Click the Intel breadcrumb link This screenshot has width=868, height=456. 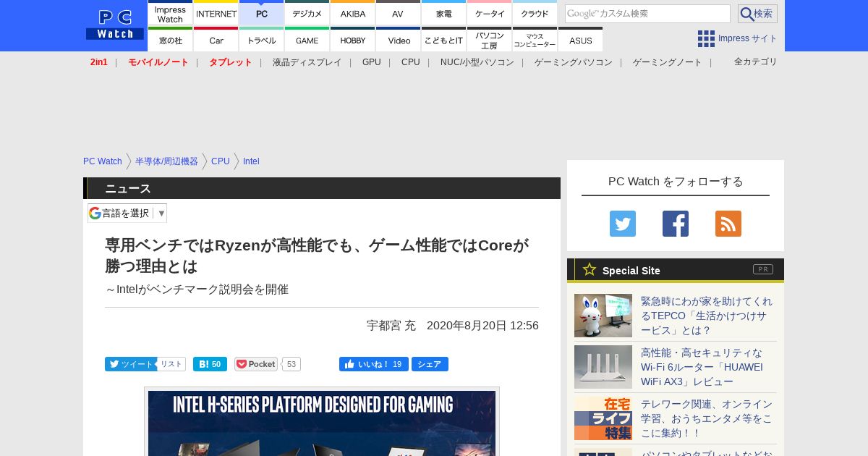(x=251, y=161)
